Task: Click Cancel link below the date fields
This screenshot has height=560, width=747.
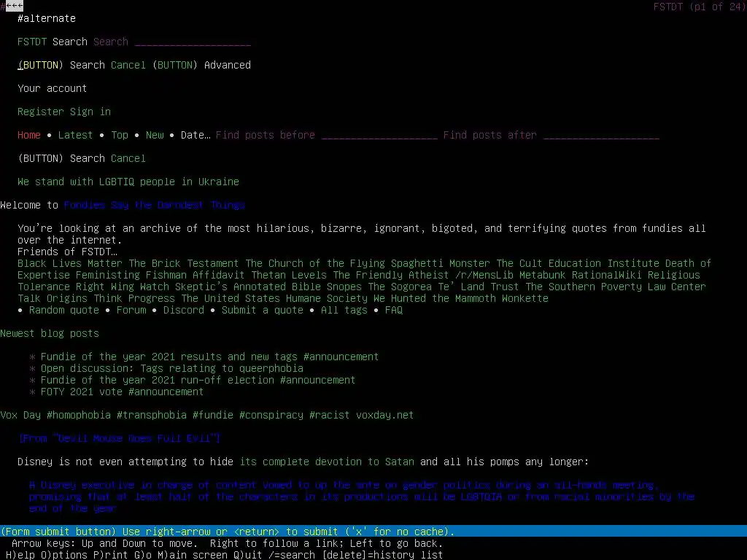Action: point(128,158)
